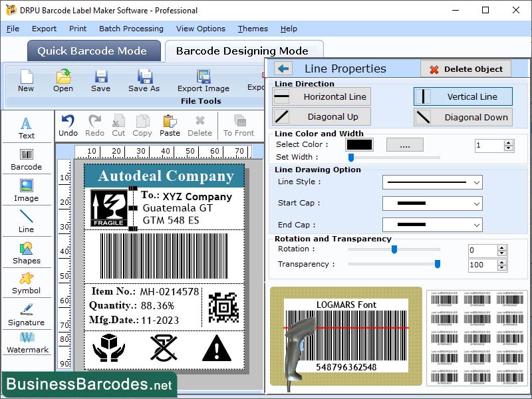Open the Start Cap dropdown
Viewport: 532px width, 399px height.
tap(432, 203)
